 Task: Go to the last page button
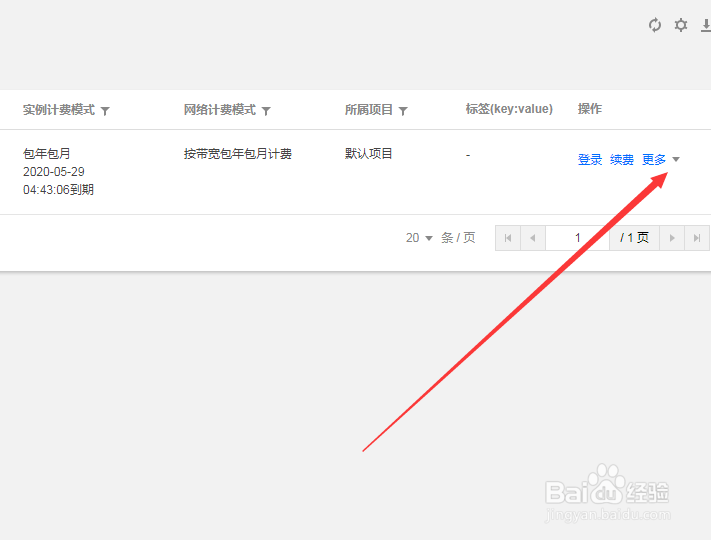pos(697,238)
